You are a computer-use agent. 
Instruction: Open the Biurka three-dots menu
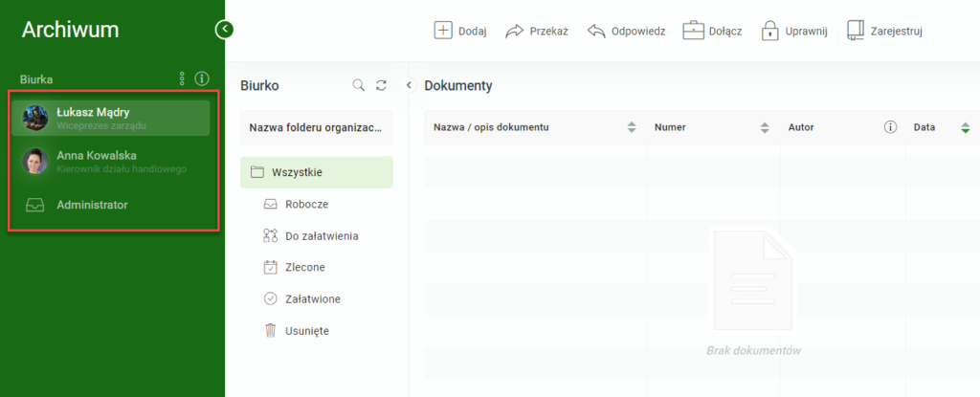point(182,78)
